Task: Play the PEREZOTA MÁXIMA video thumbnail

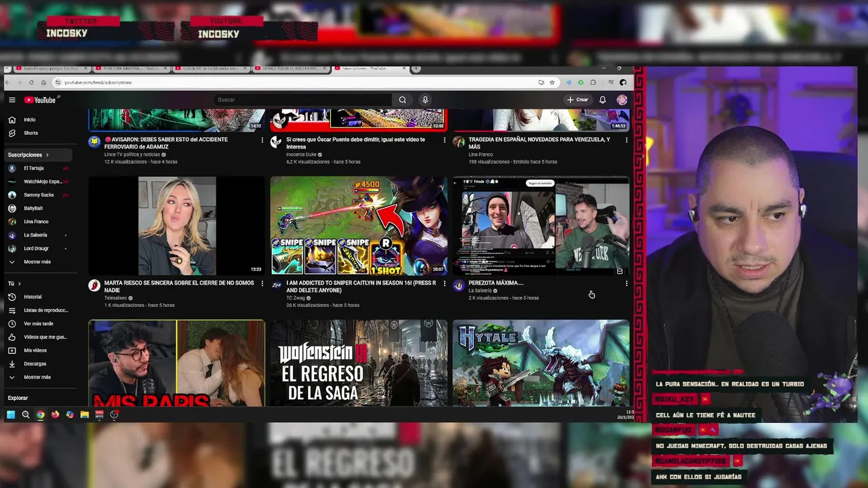Action: (540, 226)
